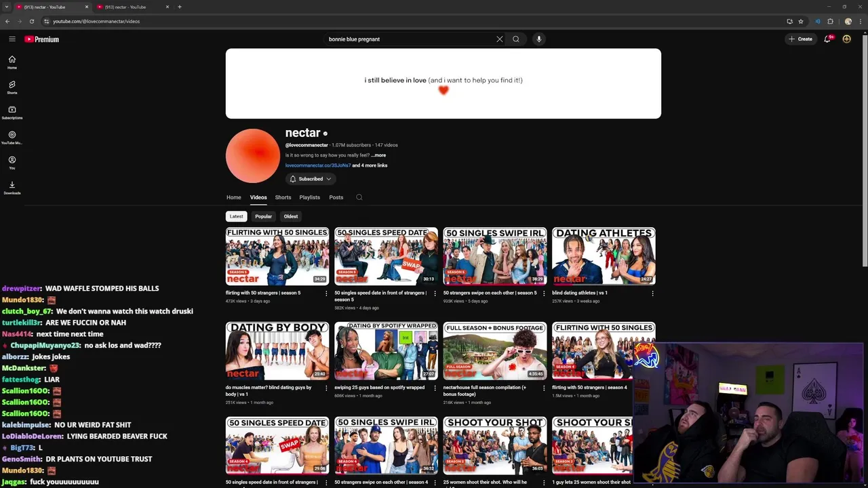
Task: Expand channel description with ...more
Action: [378, 155]
